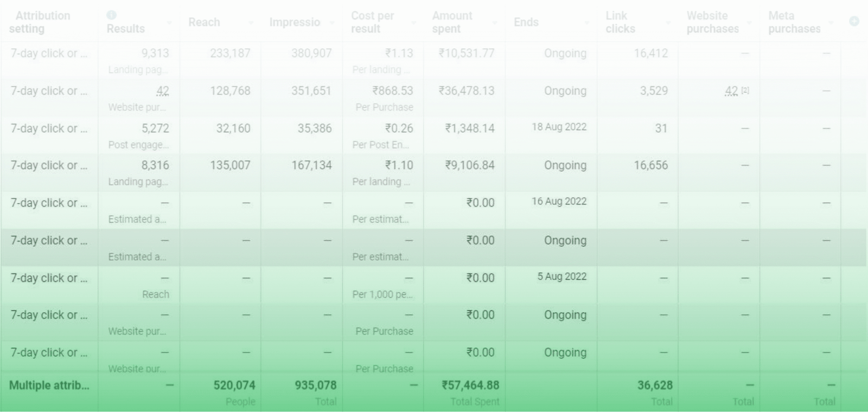The image size is (868, 412).
Task: Open the Website purchases column dropdown arrow
Action: [x=749, y=23]
